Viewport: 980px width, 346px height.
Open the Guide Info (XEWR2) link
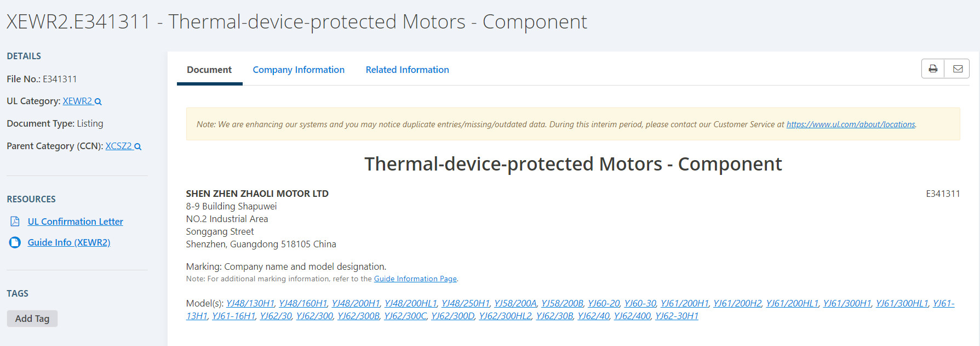69,242
